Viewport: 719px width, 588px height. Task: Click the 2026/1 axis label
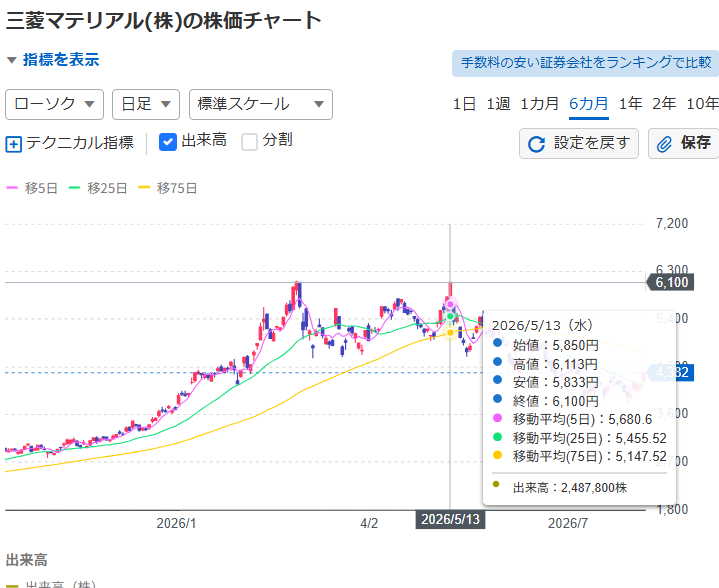[x=176, y=523]
